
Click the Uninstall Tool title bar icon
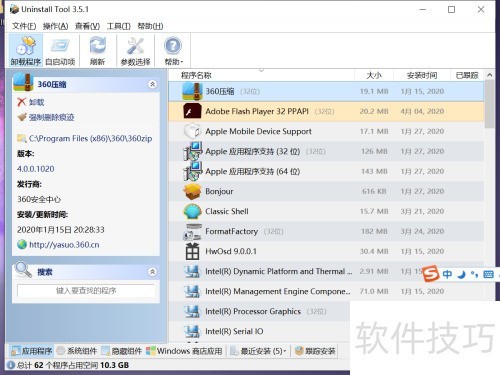pos(14,9)
